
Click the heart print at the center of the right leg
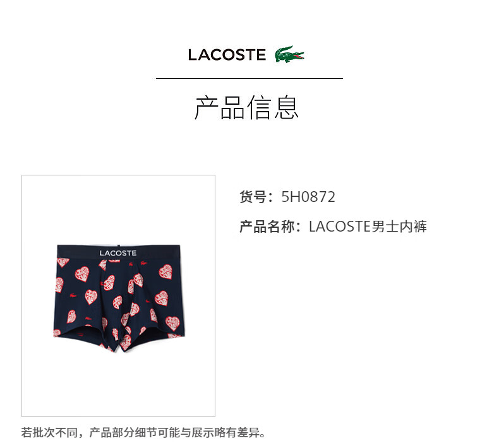pos(161,298)
